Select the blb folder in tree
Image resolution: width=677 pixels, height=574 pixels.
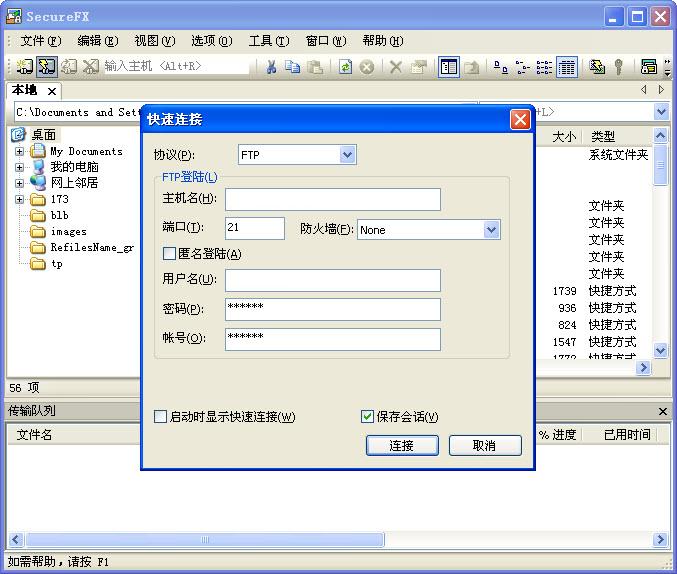(x=60, y=215)
